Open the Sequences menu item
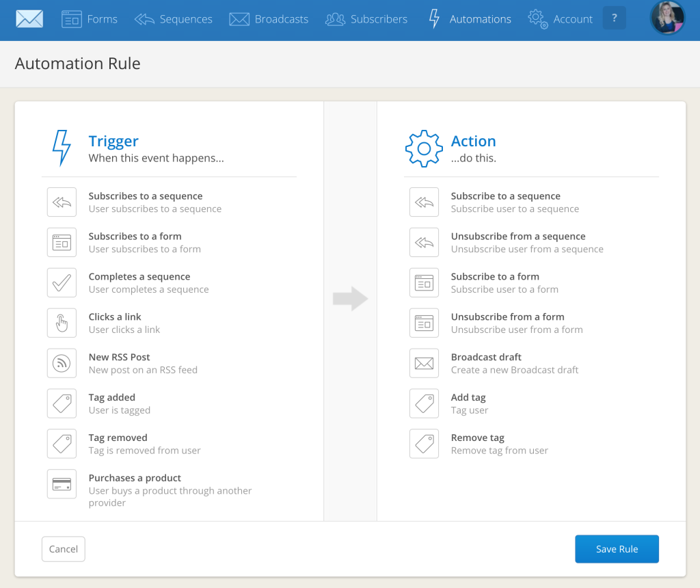The width and height of the screenshot is (700, 588). [x=173, y=19]
